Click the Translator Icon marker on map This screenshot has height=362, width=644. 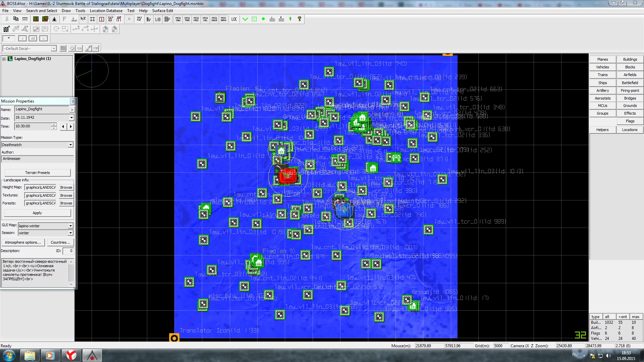(x=174, y=338)
